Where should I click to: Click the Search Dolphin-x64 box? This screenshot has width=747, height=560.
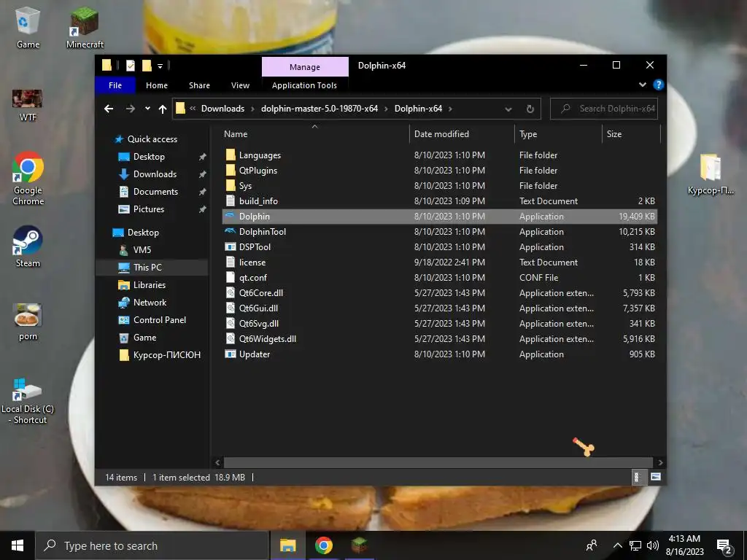coord(604,109)
